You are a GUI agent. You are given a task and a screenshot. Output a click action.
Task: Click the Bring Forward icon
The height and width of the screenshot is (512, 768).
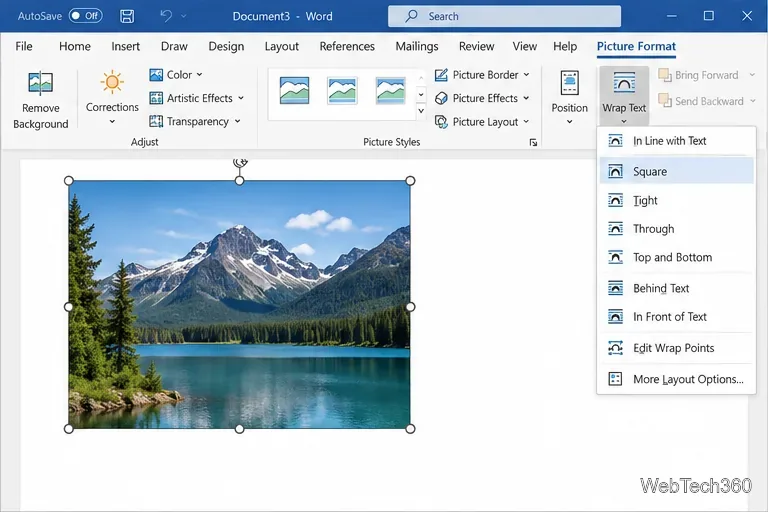pyautogui.click(x=665, y=75)
